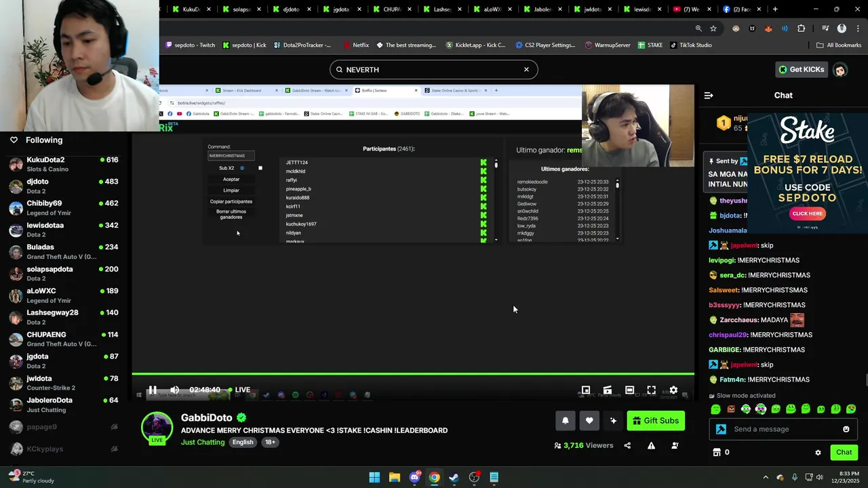Open the MetaMask fox extension
The height and width of the screenshot is (488, 868).
(768, 28)
